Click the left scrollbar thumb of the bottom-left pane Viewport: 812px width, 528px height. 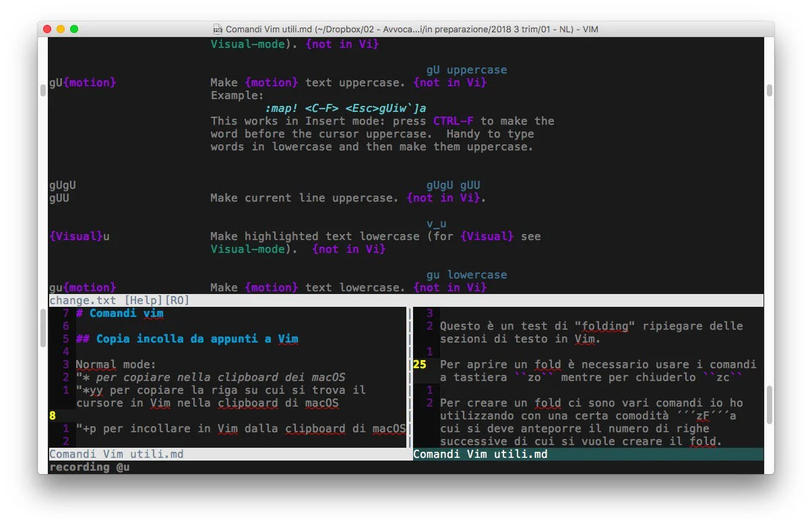(x=43, y=329)
